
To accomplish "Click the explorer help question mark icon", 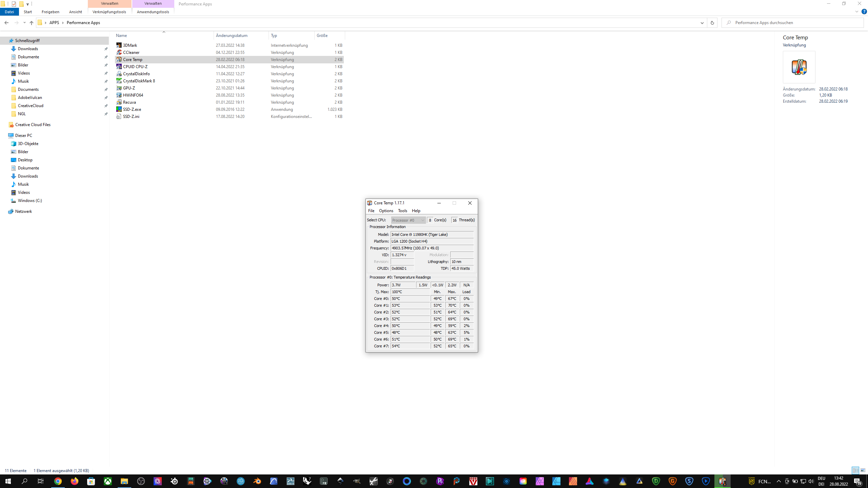I will tap(864, 12).
